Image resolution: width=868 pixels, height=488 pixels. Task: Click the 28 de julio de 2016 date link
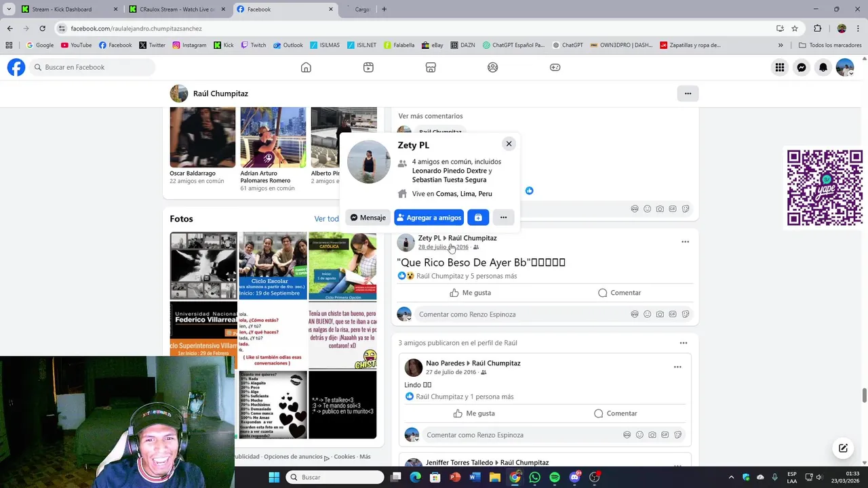pyautogui.click(x=443, y=247)
